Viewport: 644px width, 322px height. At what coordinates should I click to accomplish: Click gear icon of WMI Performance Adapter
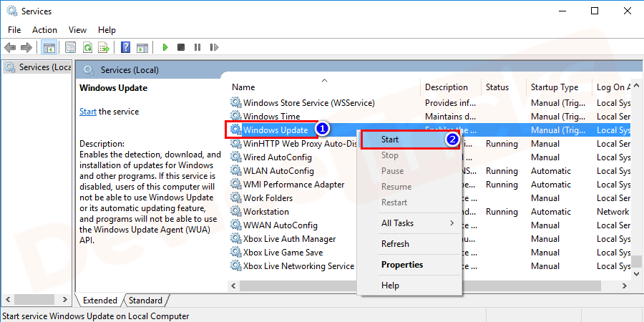tap(235, 185)
